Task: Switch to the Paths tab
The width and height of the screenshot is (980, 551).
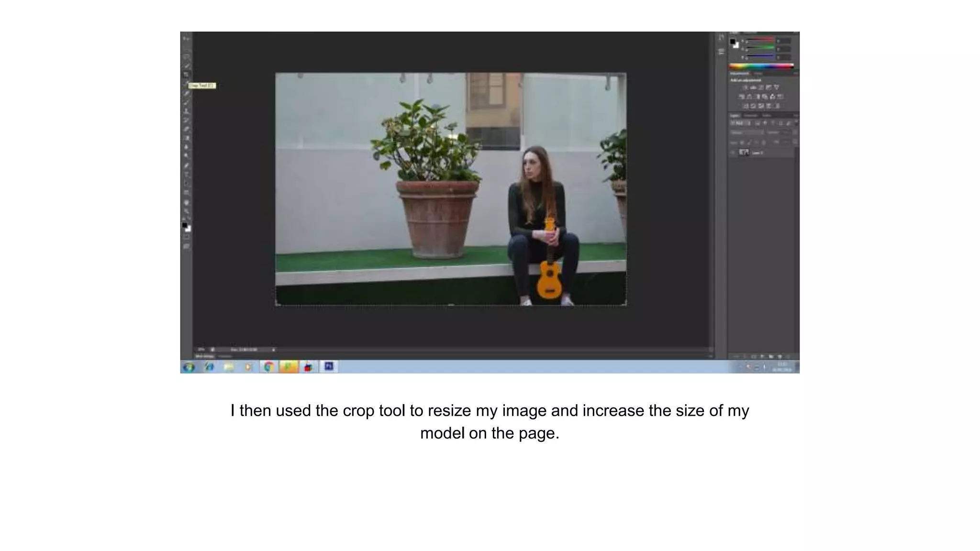Action: coord(767,115)
